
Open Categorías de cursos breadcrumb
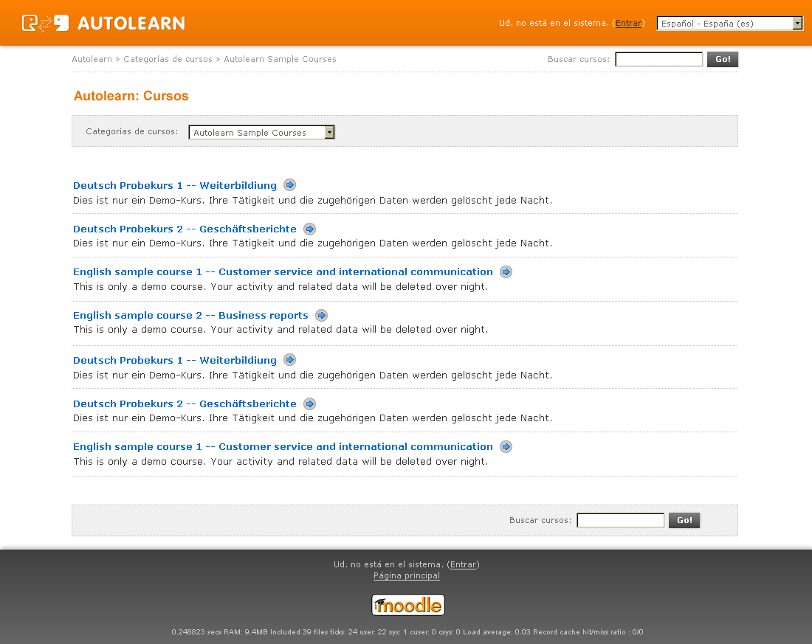(x=168, y=59)
